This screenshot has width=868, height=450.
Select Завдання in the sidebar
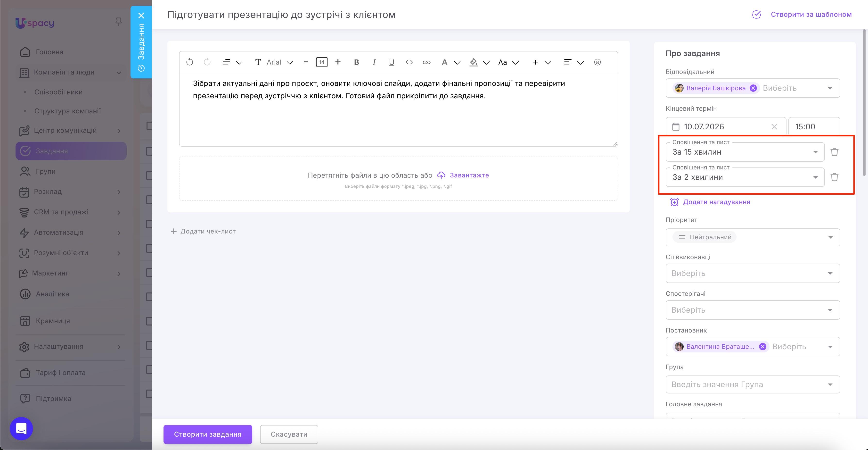71,151
